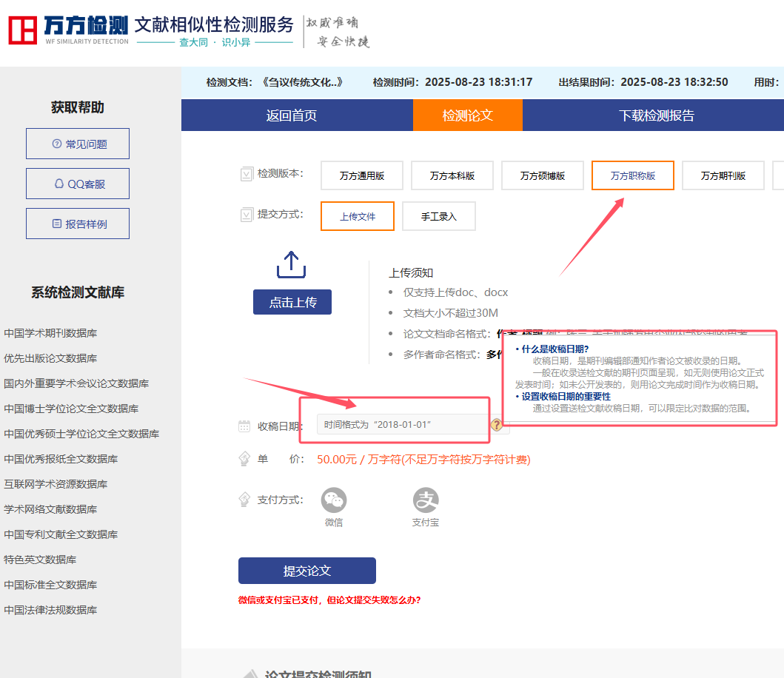
Task: Click the upload arrow icon
Action: (292, 264)
